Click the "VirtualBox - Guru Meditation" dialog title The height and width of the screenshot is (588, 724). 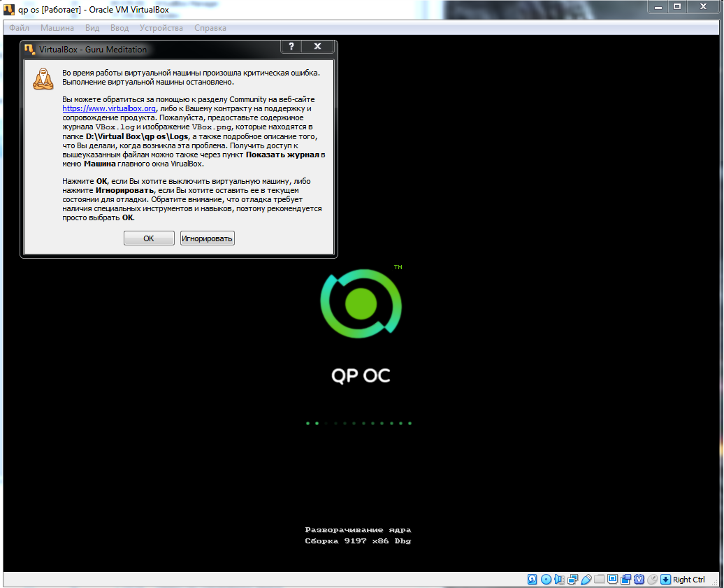click(93, 50)
